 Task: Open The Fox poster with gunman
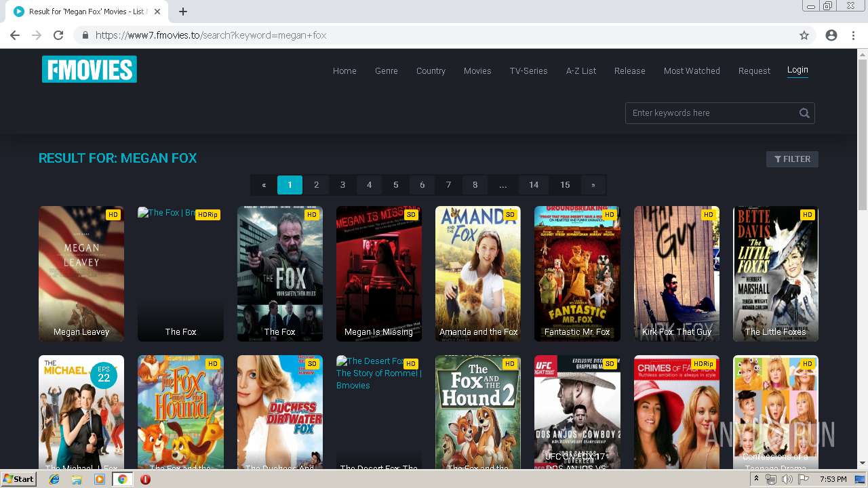(280, 274)
